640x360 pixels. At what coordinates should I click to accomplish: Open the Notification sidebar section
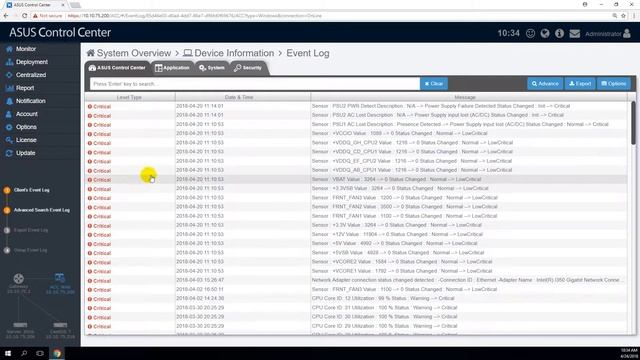26,101
